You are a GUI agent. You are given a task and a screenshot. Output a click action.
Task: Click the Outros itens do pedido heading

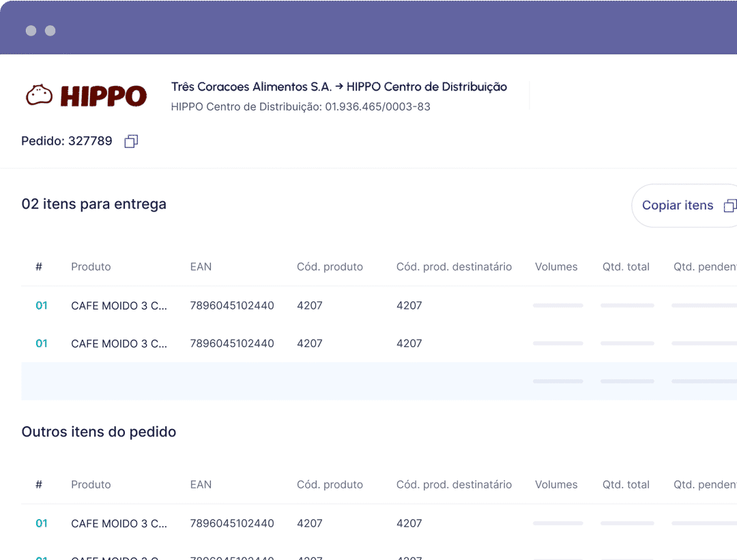tap(99, 432)
